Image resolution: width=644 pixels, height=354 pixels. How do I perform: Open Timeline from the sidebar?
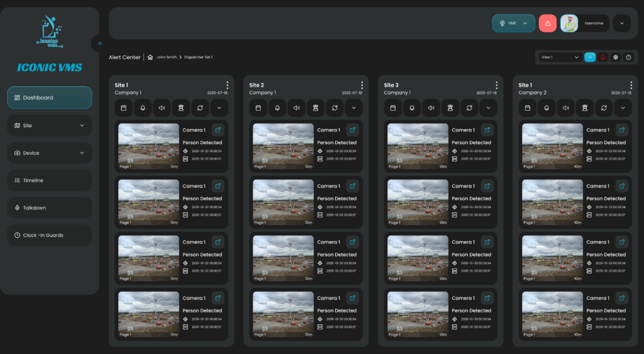pos(50,180)
